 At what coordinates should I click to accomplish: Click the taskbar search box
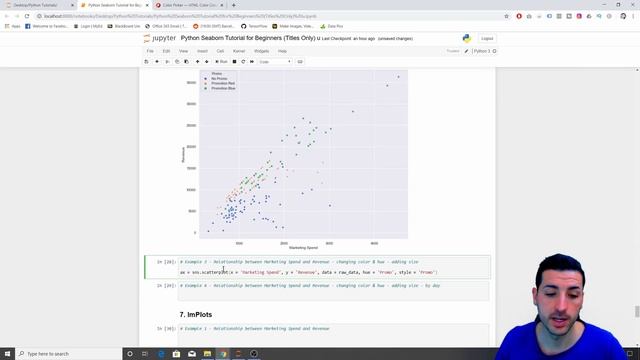[x=69, y=353]
